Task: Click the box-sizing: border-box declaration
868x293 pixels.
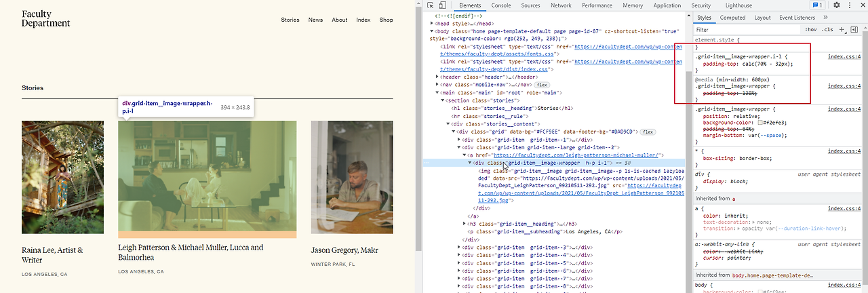Action: tap(738, 157)
